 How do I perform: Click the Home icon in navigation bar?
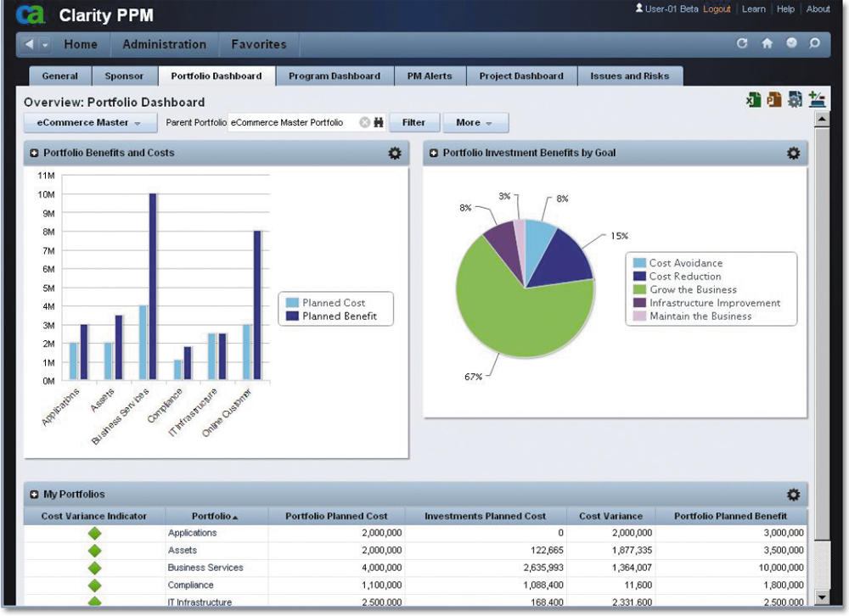767,44
